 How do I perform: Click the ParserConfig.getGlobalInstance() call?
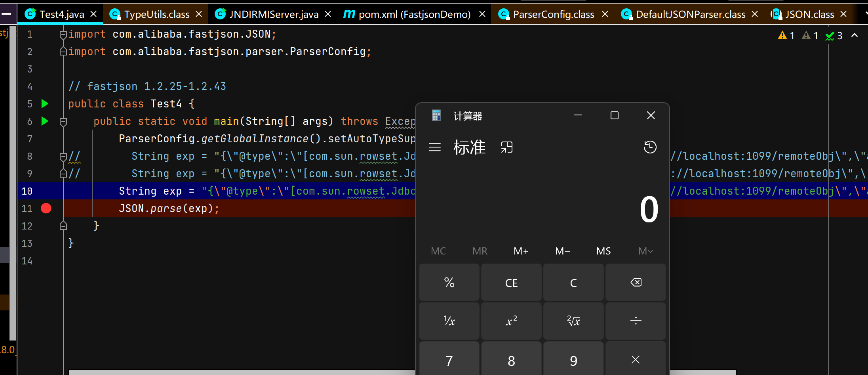tap(220, 139)
